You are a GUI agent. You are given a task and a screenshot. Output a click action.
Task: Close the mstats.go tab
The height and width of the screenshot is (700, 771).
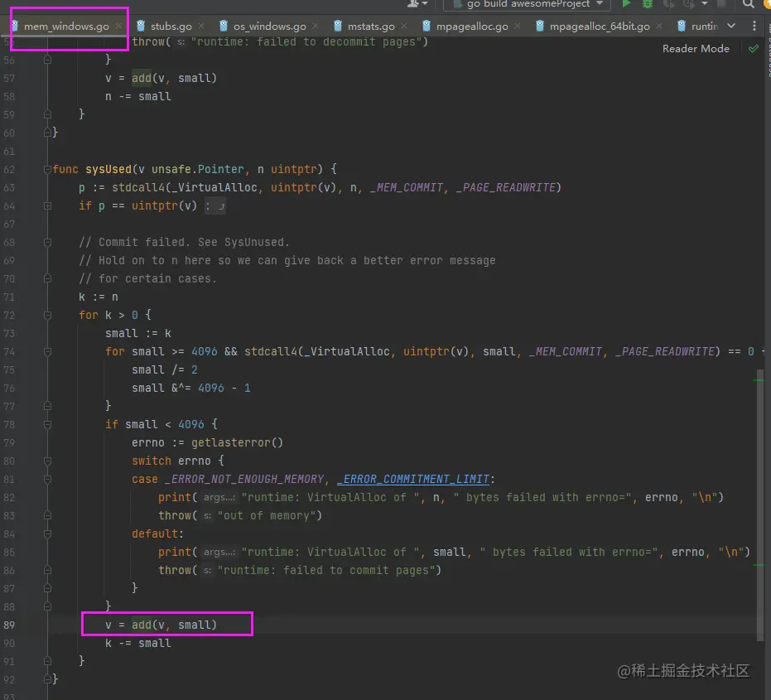click(x=404, y=26)
